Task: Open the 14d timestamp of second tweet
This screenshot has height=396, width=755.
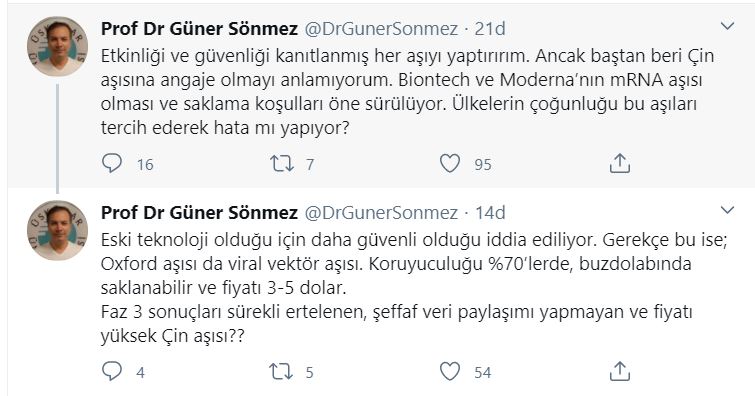Action: coord(490,213)
